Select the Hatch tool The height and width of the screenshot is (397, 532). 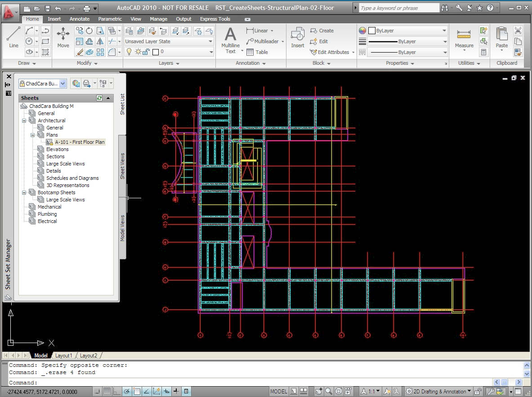45,52
